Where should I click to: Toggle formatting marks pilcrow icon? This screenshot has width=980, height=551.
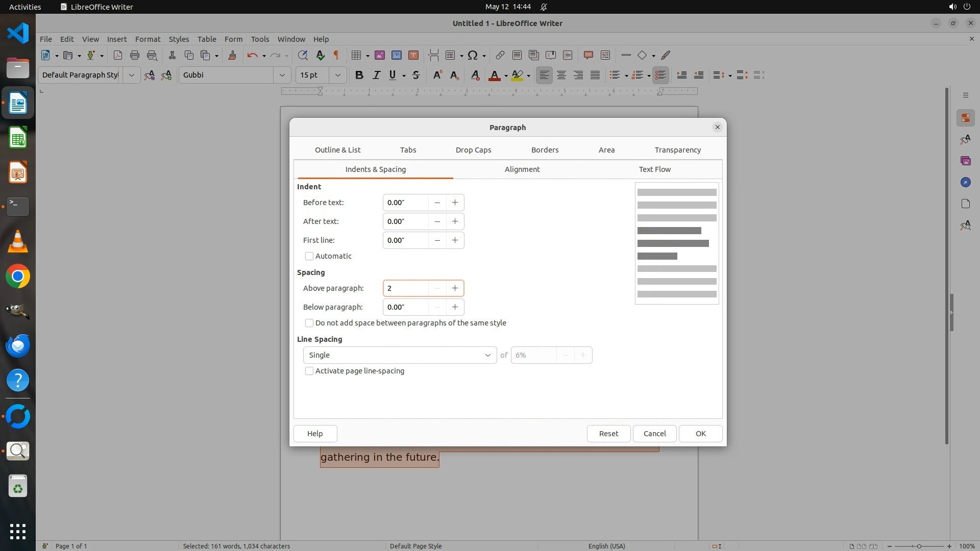[x=336, y=55]
